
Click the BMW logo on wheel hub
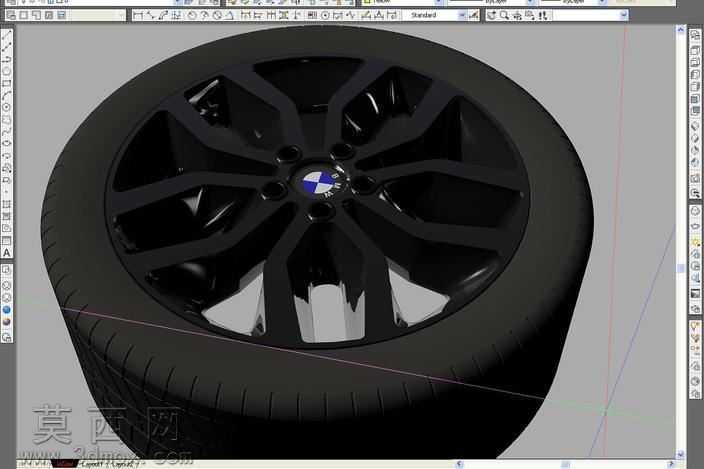(321, 182)
